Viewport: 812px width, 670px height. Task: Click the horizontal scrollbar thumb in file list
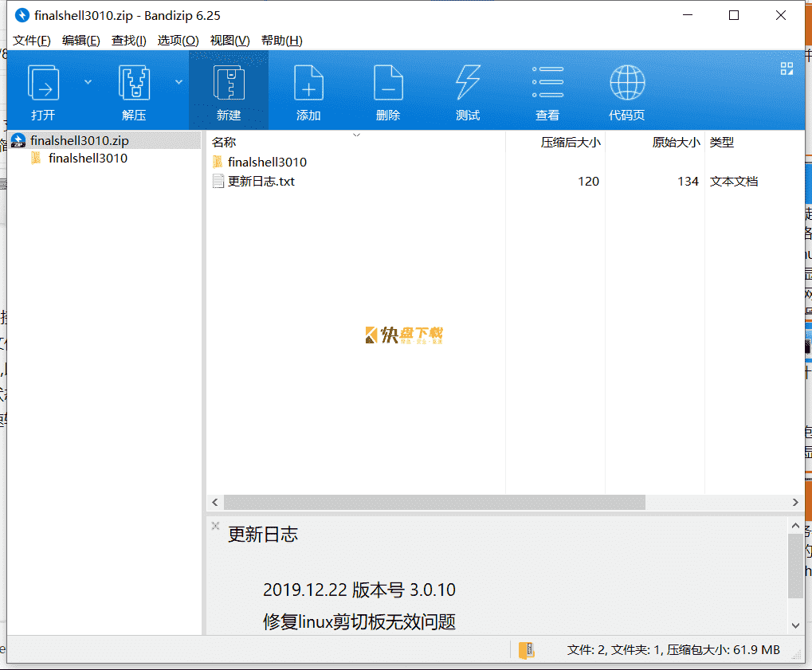(x=434, y=502)
